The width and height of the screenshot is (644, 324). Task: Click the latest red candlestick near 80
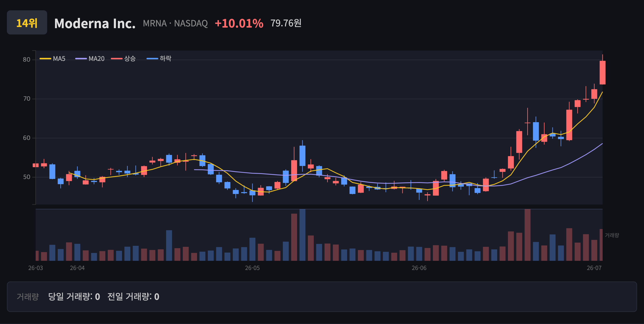tap(602, 72)
